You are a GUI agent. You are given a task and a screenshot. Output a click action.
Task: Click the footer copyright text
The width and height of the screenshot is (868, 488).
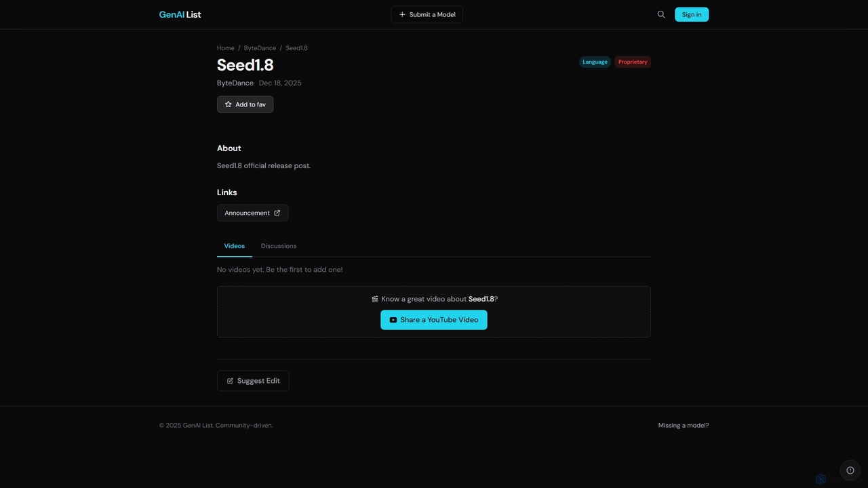tap(216, 426)
